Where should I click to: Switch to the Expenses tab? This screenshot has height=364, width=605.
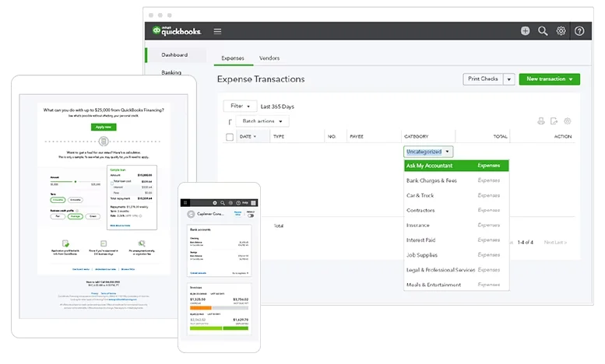tap(233, 58)
